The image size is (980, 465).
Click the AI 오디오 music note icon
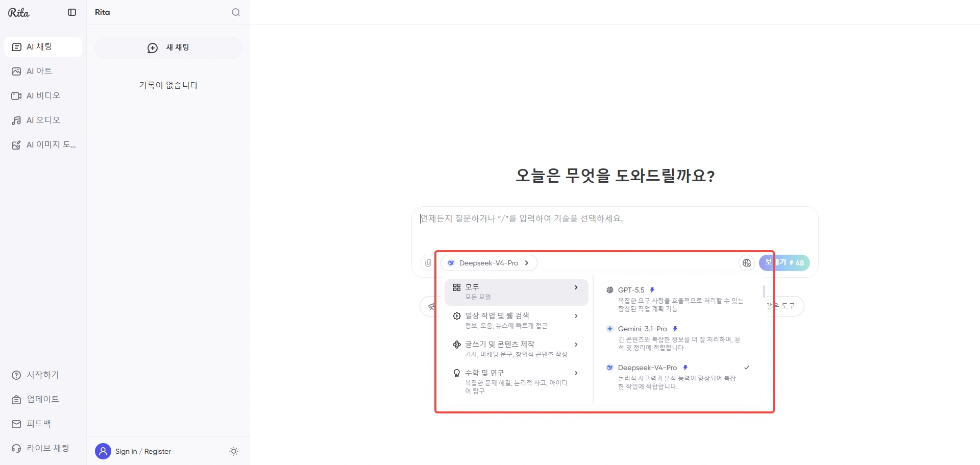16,120
